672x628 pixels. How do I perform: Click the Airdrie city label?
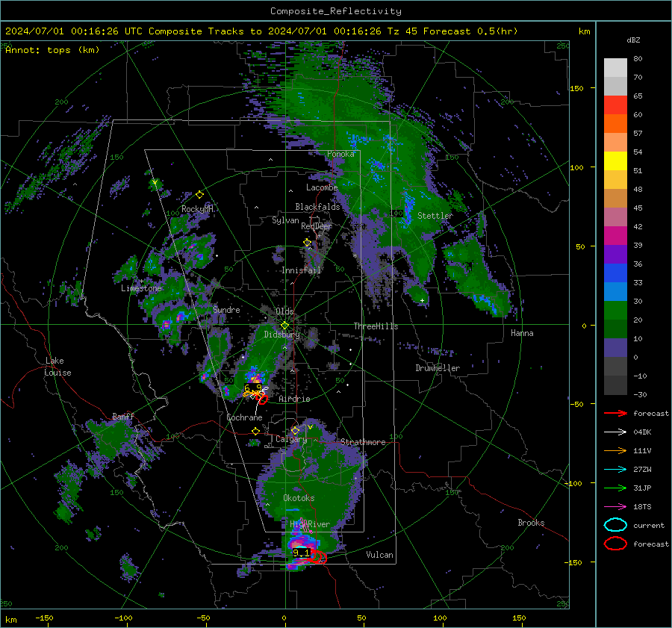point(294,399)
